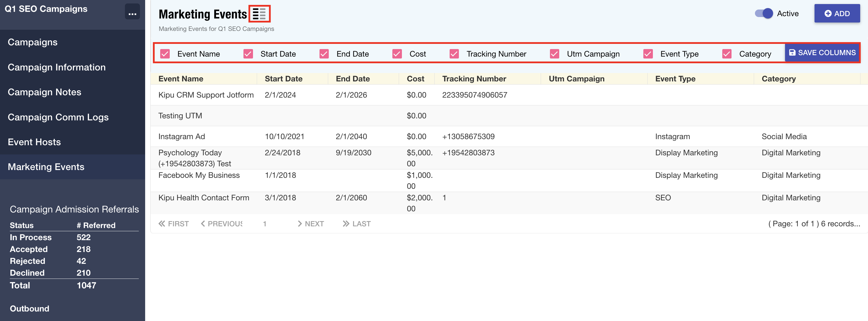868x321 pixels.
Task: Sort the table by the Start Date header
Action: [283, 79]
